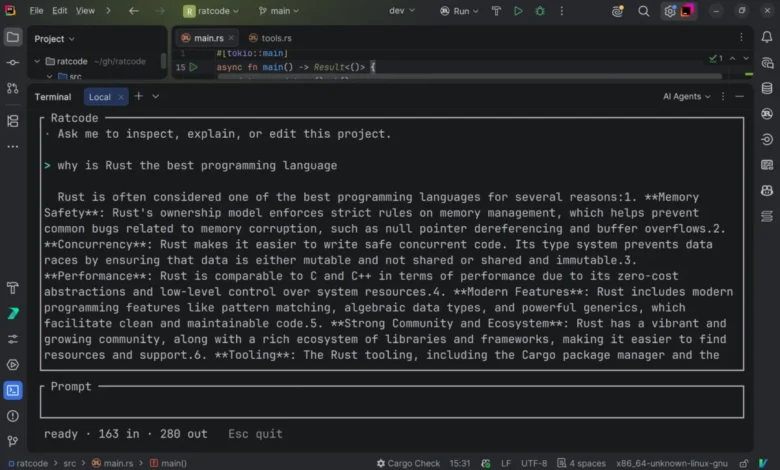Click the green Run play icon
Viewport: 780px width, 470px height.
[518, 11]
